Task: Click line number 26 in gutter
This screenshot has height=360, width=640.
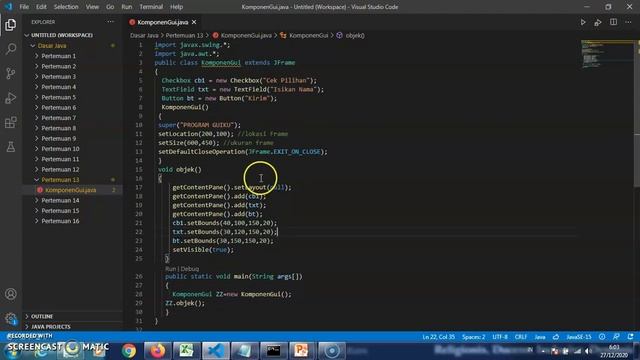Action: pyautogui.click(x=139, y=276)
